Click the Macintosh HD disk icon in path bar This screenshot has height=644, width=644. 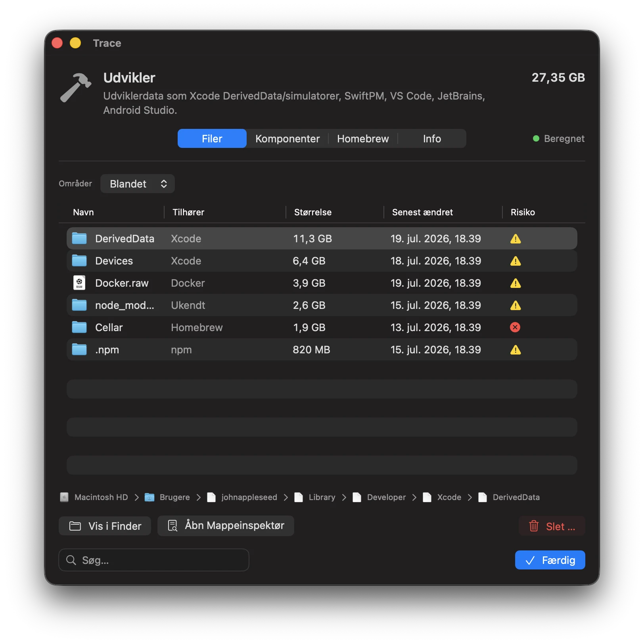(64, 497)
